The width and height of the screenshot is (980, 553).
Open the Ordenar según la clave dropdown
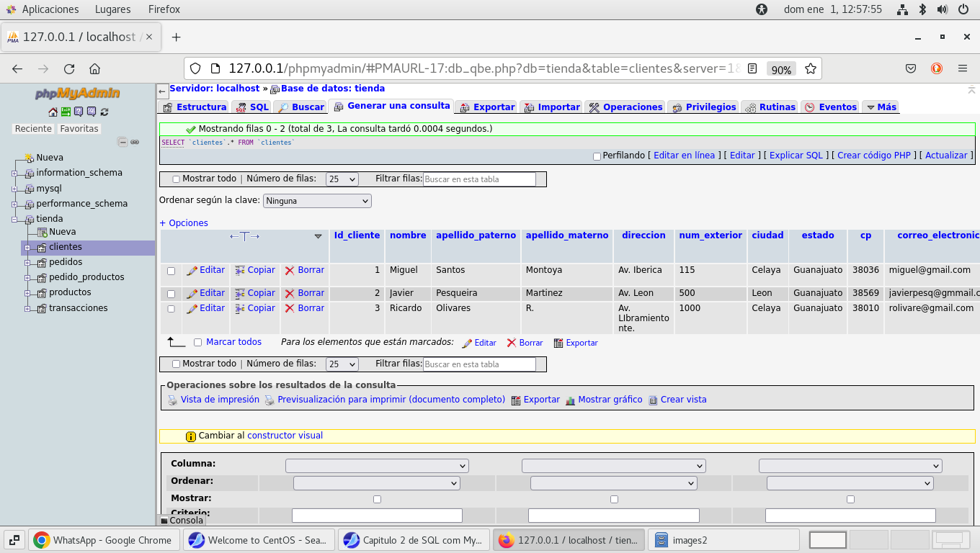[317, 201]
